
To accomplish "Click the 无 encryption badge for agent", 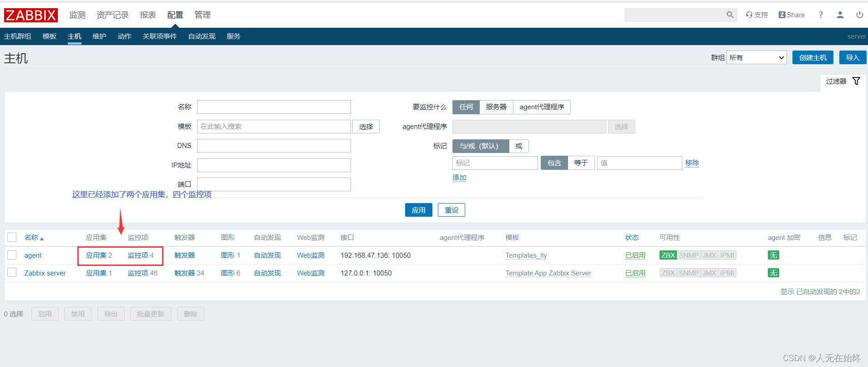I will point(773,255).
